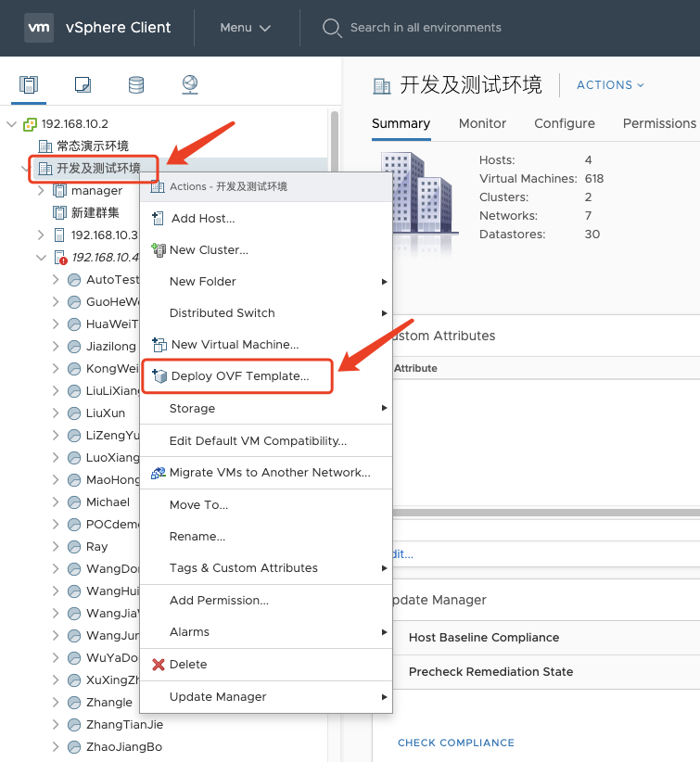
Task: Expand the AutoTest resource pool
Action: point(56,279)
